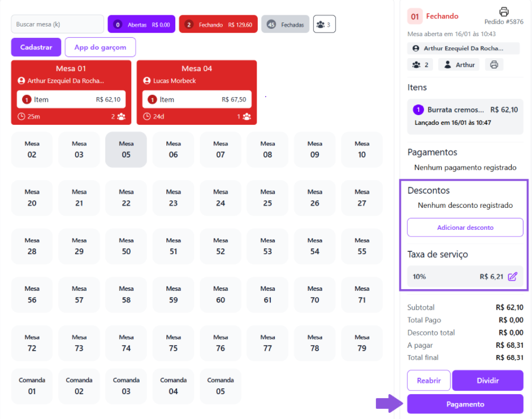The image size is (532, 419).
Task: Click the waiter Arthur person chip
Action: [459, 65]
